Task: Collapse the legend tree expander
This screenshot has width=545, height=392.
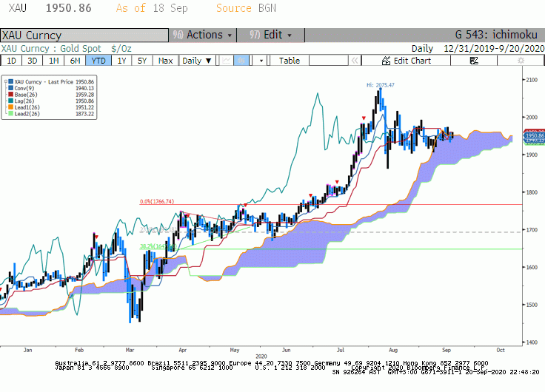Action: 6,81
